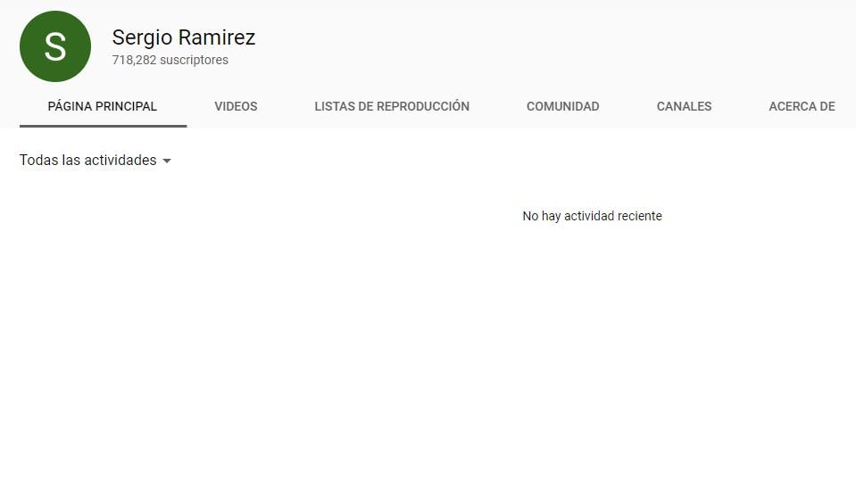Click the 718,282 suscriptores count
The width and height of the screenshot is (856, 504).
170,61
